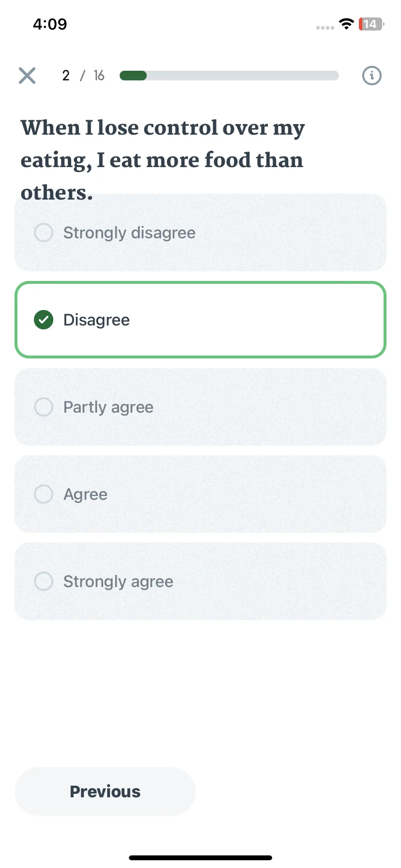Tap the 2 / 16 question counter
The height and width of the screenshot is (868, 401).
83,76
